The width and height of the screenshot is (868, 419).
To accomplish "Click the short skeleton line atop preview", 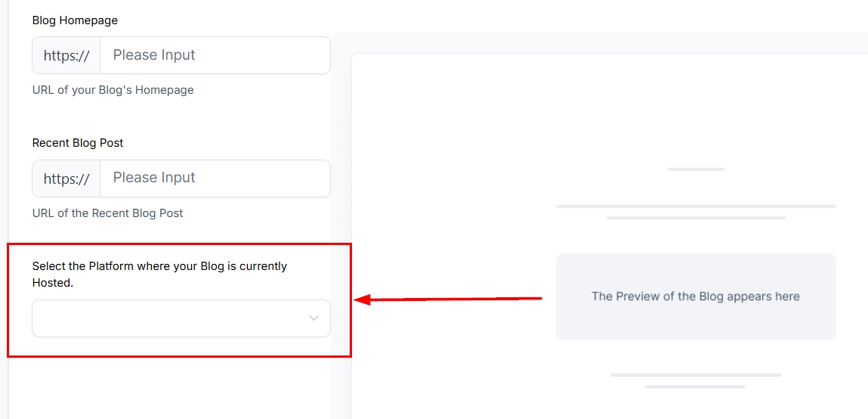I will point(696,169).
